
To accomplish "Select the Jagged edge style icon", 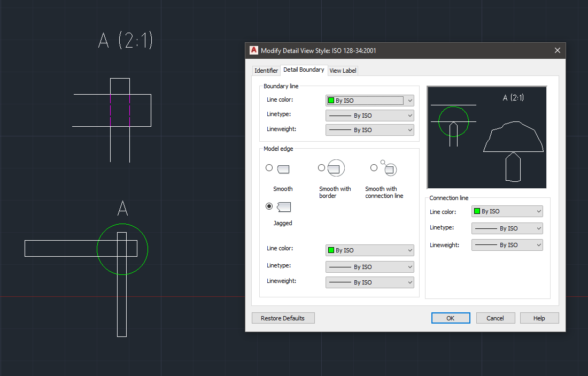I will click(x=283, y=206).
